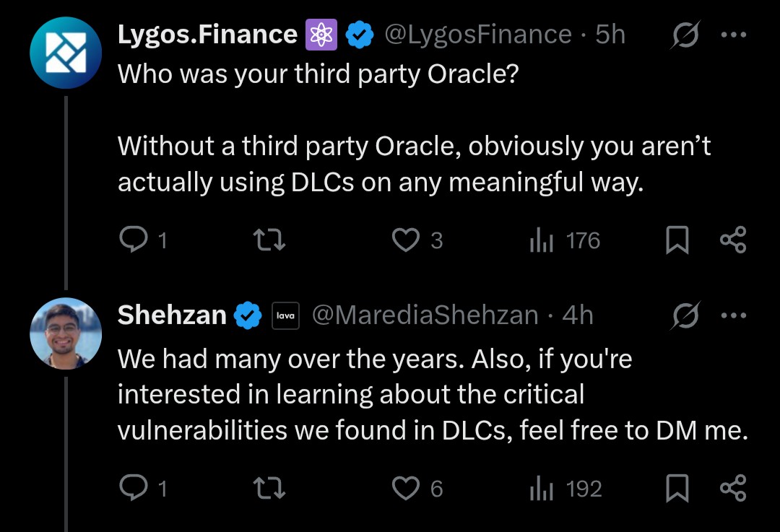View analytics of Lygos.Finance tweet

[x=542, y=240]
